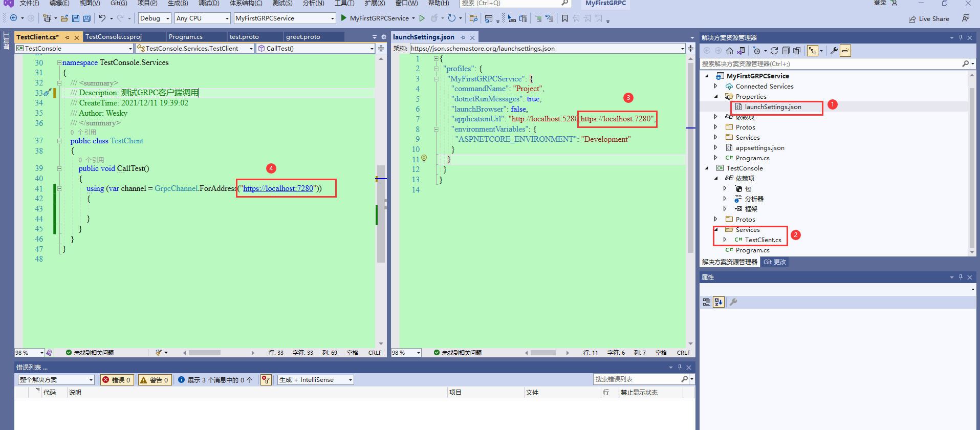Click the code cleanup broom icon in status strip
Viewport: 980px width, 430px height.
click(x=159, y=353)
